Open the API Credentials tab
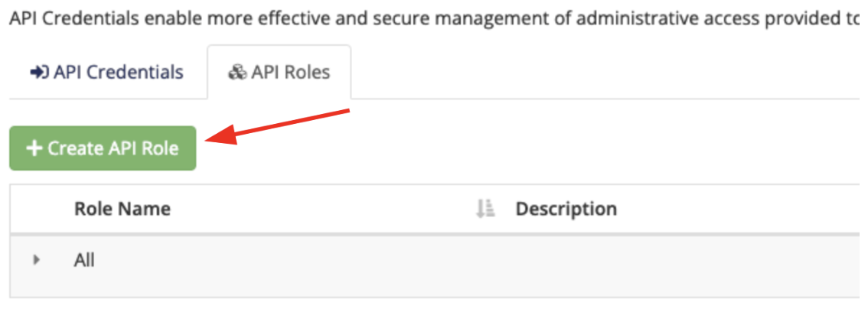The image size is (868, 312). pyautogui.click(x=107, y=73)
